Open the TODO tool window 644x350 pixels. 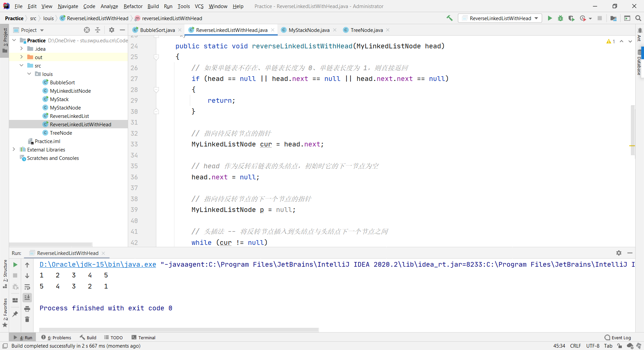[x=113, y=338]
